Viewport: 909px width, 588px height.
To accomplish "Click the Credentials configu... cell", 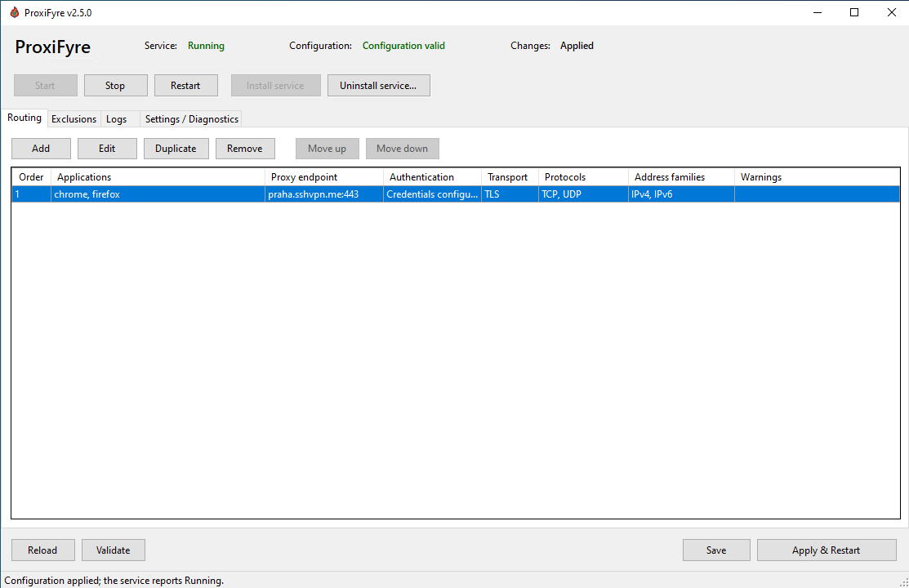I will pyautogui.click(x=433, y=194).
